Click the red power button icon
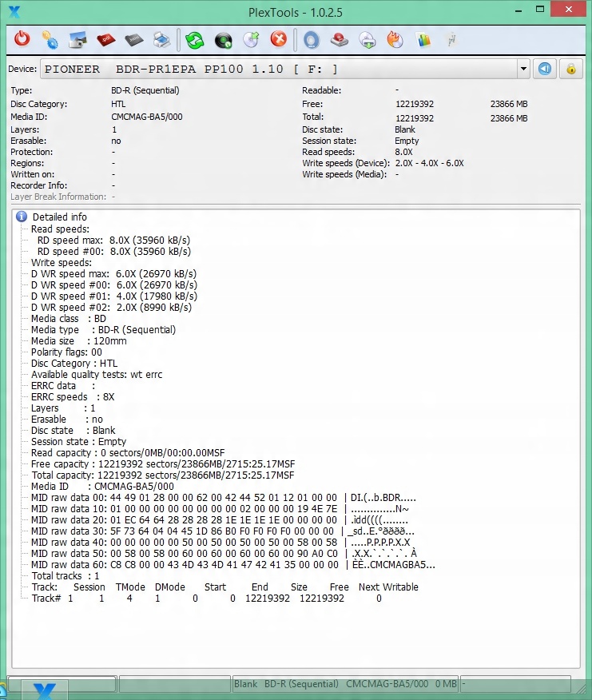592x700 pixels. click(22, 39)
